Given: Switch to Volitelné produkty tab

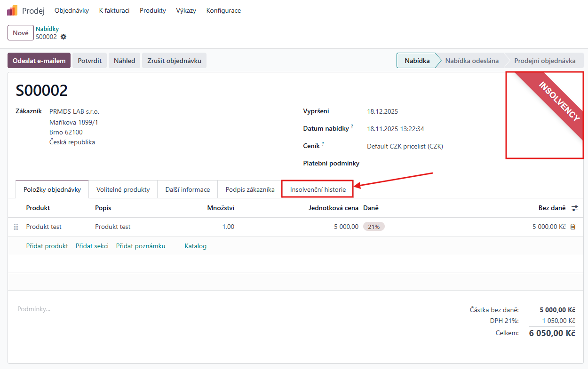Looking at the screenshot, I should (123, 189).
